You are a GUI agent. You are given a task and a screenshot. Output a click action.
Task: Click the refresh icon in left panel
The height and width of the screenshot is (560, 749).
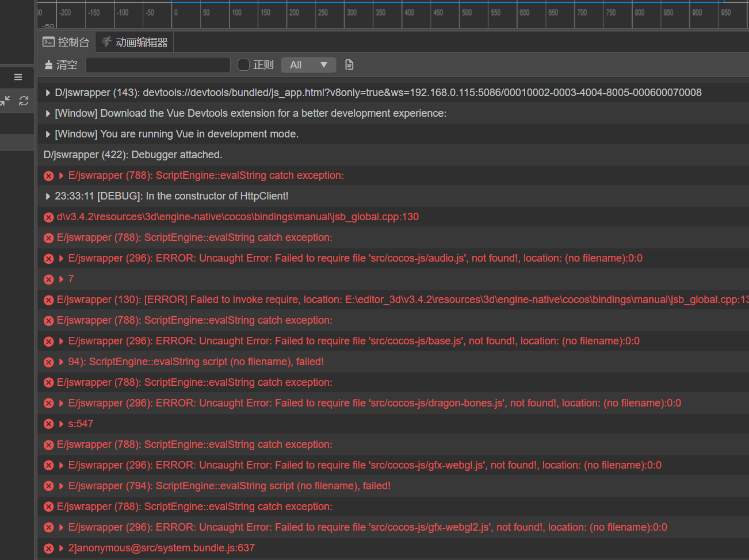tap(24, 101)
